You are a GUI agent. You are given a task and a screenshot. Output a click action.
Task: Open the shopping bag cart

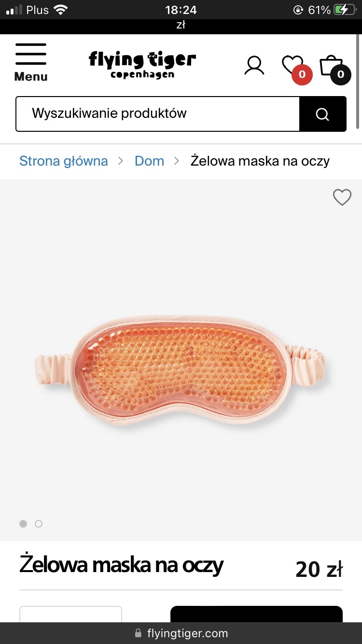pyautogui.click(x=331, y=66)
